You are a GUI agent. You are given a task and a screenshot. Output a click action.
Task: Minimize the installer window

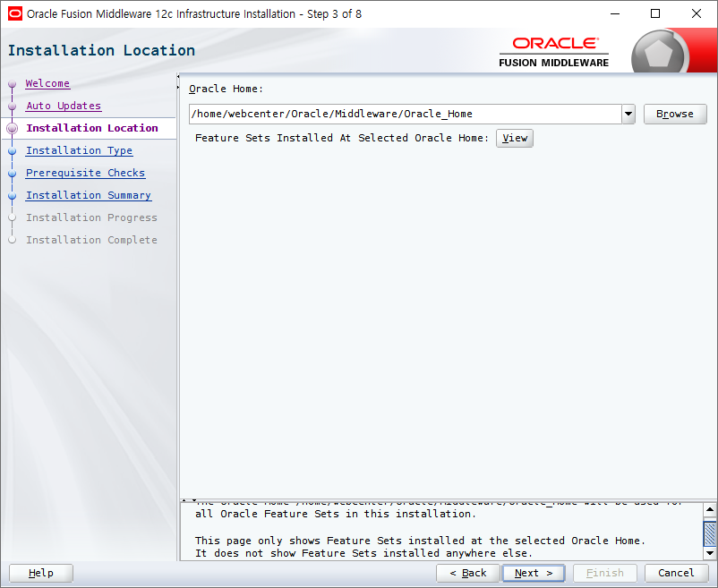coord(615,13)
